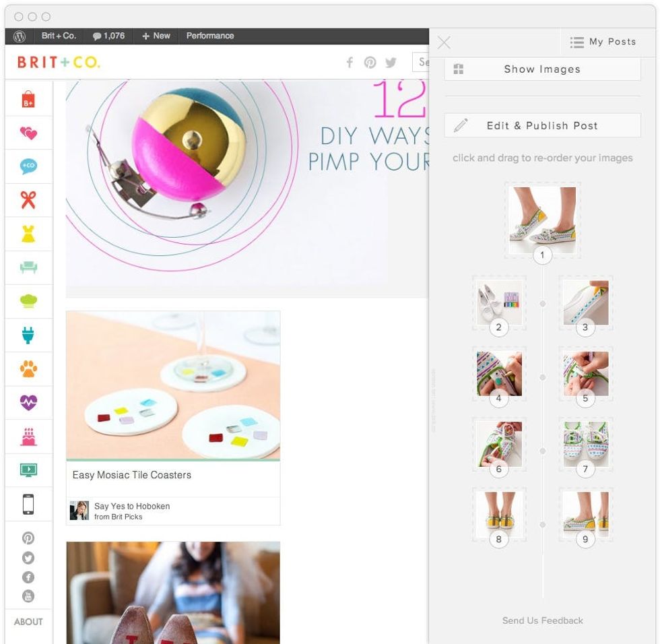This screenshot has height=644, width=660.
Task: Open the purple heart health icon
Action: [28, 402]
